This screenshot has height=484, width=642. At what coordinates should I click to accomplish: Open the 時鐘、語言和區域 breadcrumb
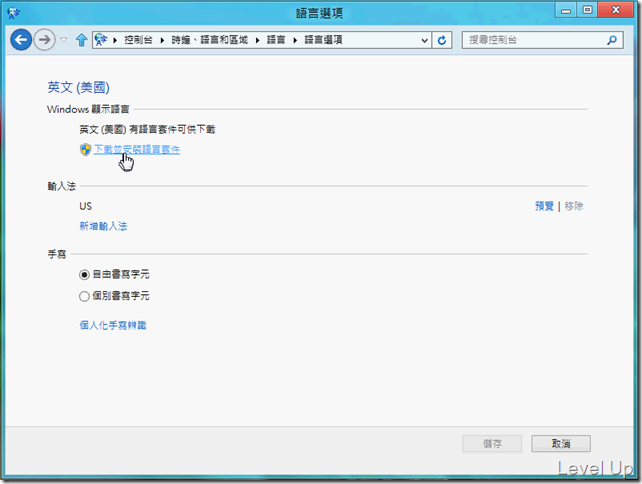click(210, 40)
